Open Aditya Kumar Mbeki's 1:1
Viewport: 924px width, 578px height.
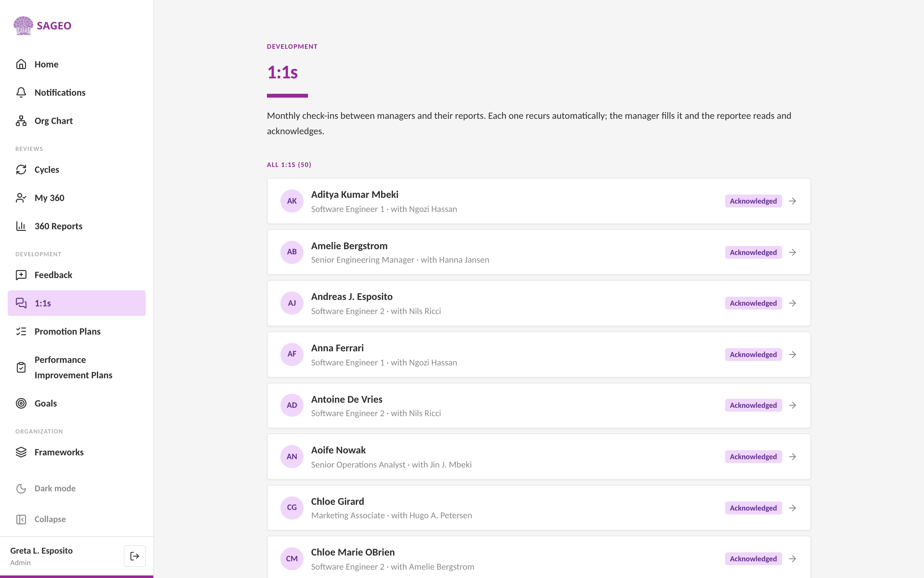(x=539, y=201)
